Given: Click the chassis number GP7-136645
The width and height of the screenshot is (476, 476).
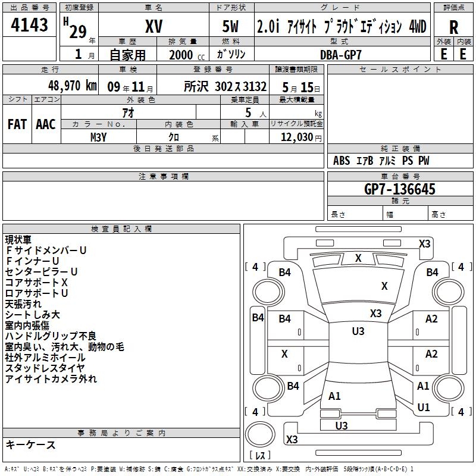Looking at the screenshot, I should [x=400, y=189].
